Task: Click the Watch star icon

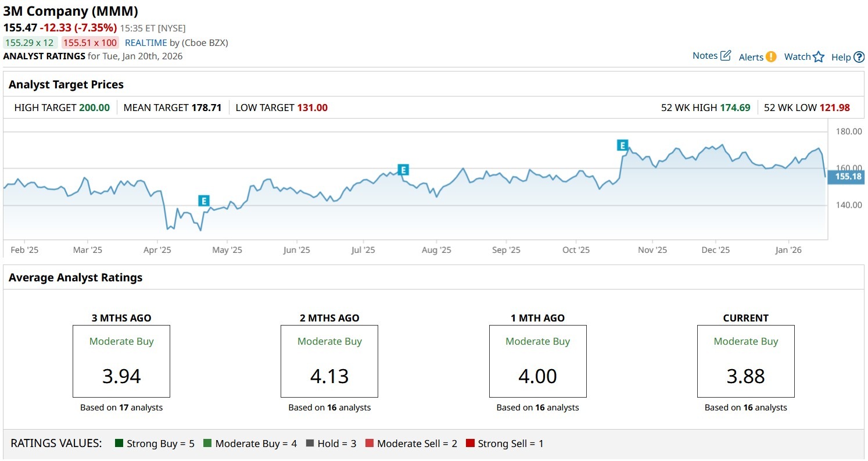Action: (819, 56)
